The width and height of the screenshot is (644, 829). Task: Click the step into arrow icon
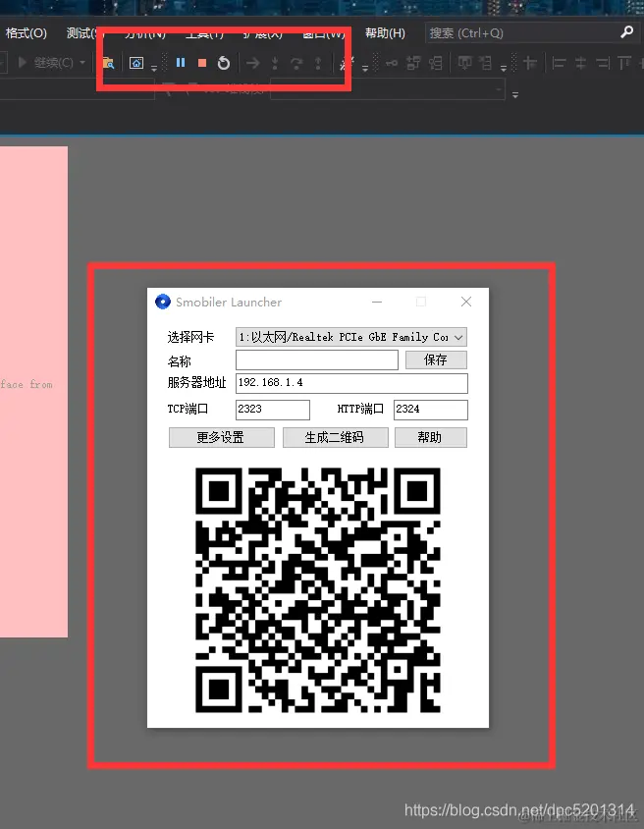(x=275, y=64)
